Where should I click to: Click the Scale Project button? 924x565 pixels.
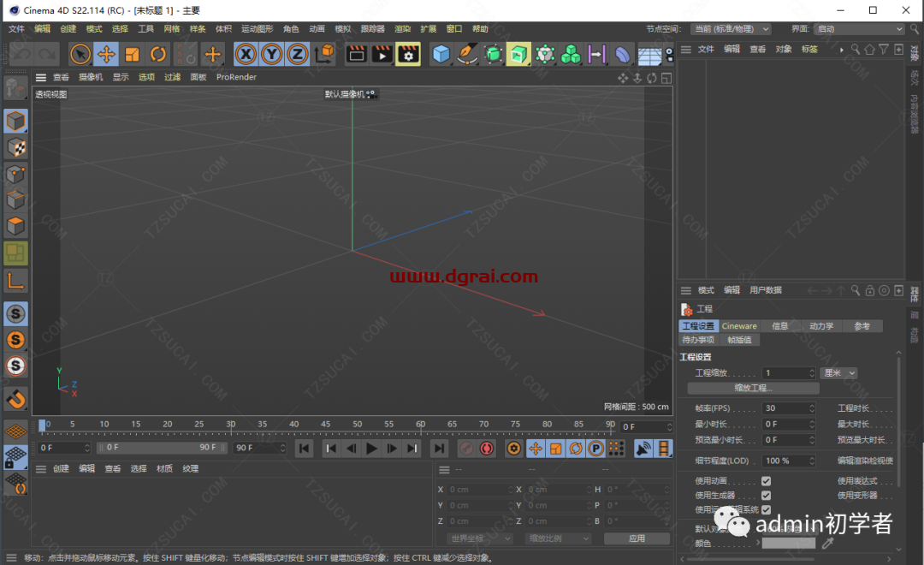[753, 388]
